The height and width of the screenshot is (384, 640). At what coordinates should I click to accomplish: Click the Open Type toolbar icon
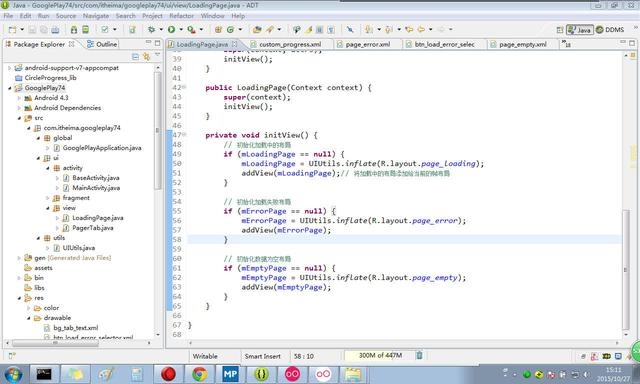257,29
